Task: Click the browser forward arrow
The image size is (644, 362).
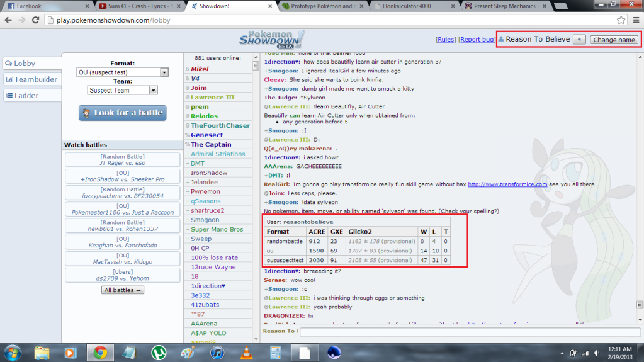Action: [22, 20]
